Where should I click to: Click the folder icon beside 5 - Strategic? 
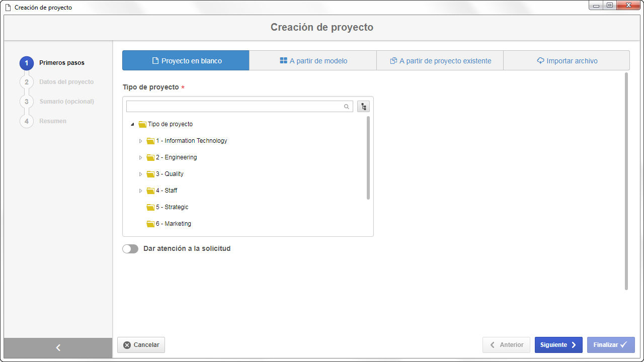click(150, 207)
